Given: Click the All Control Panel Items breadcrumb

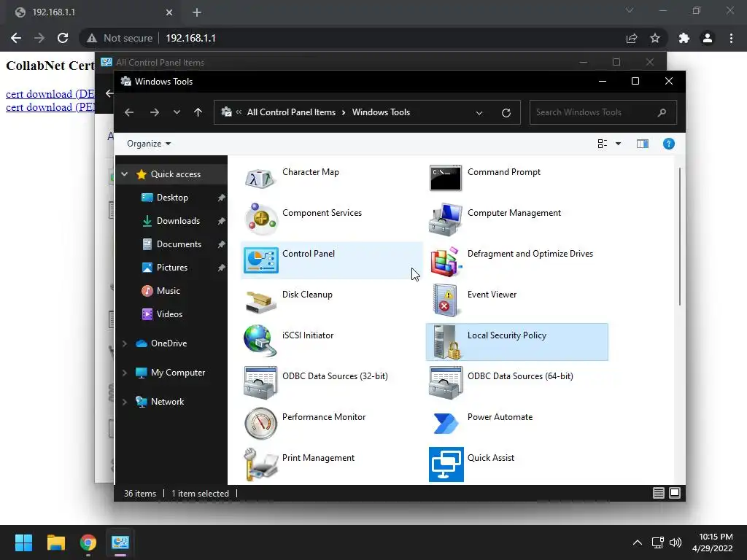Looking at the screenshot, I should pos(291,112).
